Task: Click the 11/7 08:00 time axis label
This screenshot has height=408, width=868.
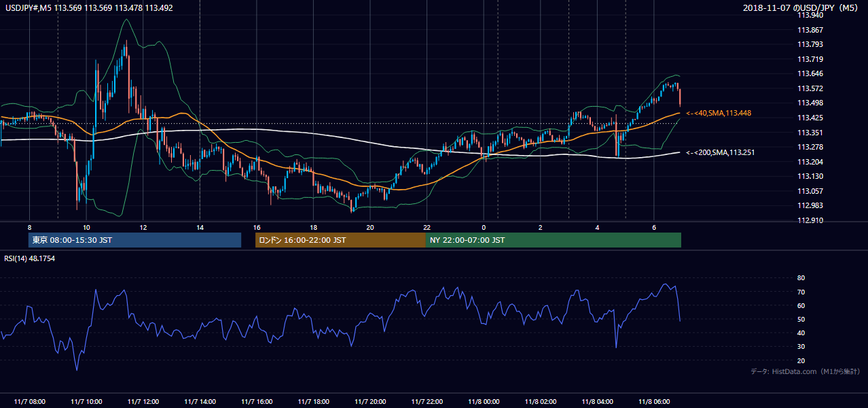Action: click(29, 402)
